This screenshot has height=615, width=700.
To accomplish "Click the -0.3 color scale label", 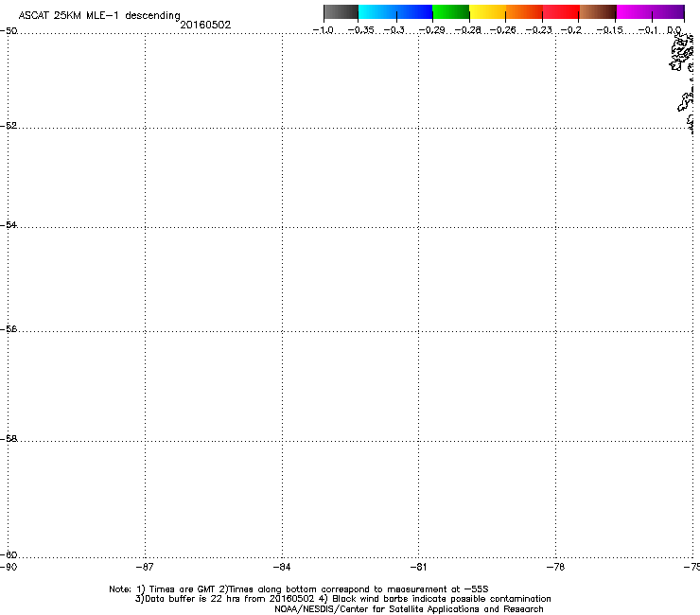I will pos(394,30).
